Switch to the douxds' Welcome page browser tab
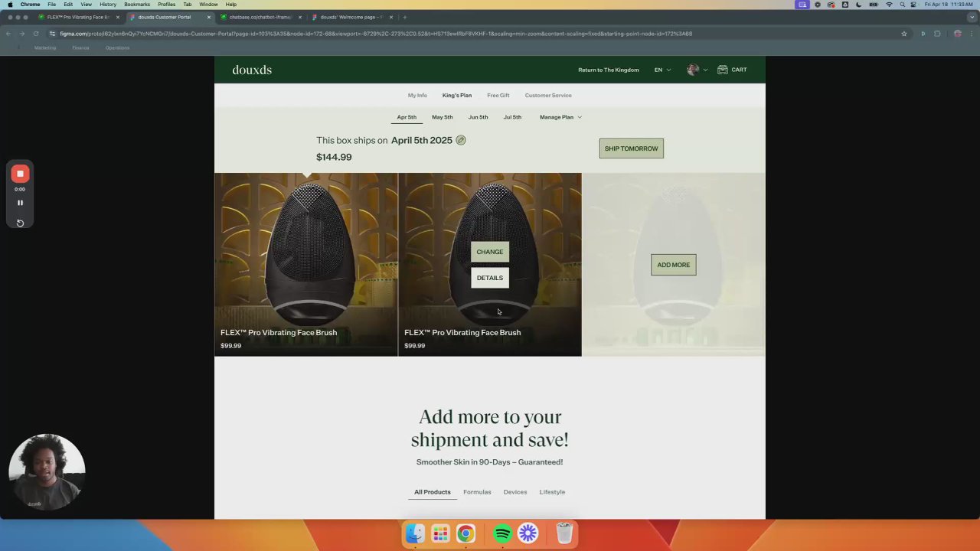980x551 pixels. point(352,17)
